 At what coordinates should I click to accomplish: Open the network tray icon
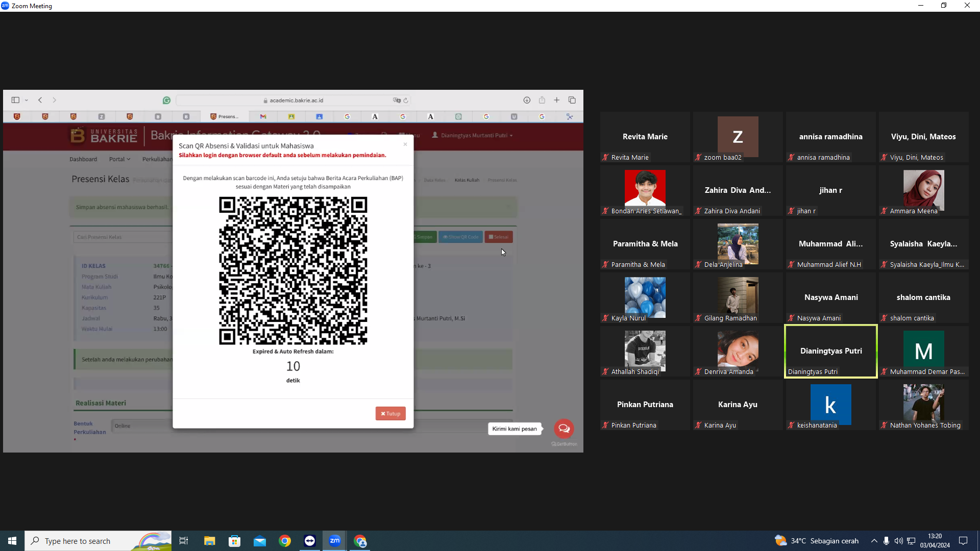(911, 541)
